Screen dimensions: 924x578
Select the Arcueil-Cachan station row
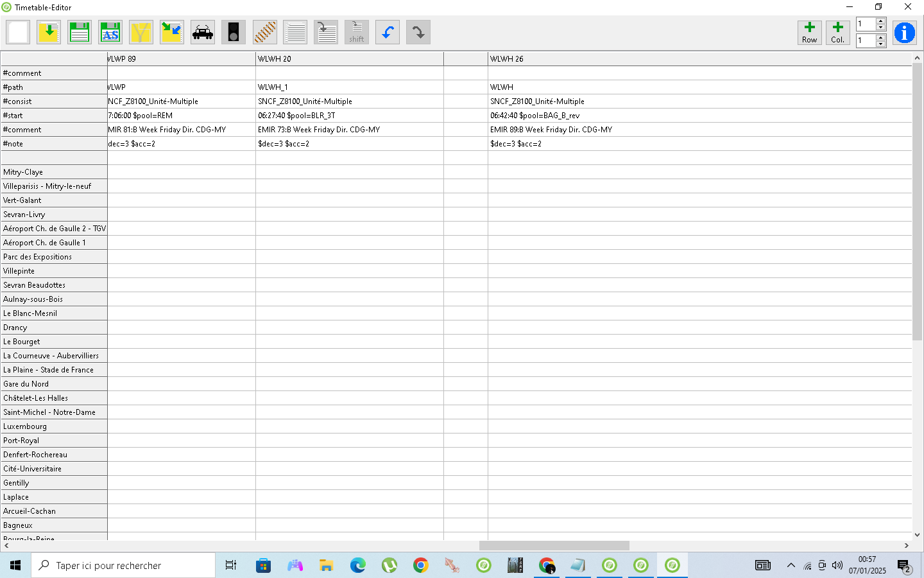54,511
